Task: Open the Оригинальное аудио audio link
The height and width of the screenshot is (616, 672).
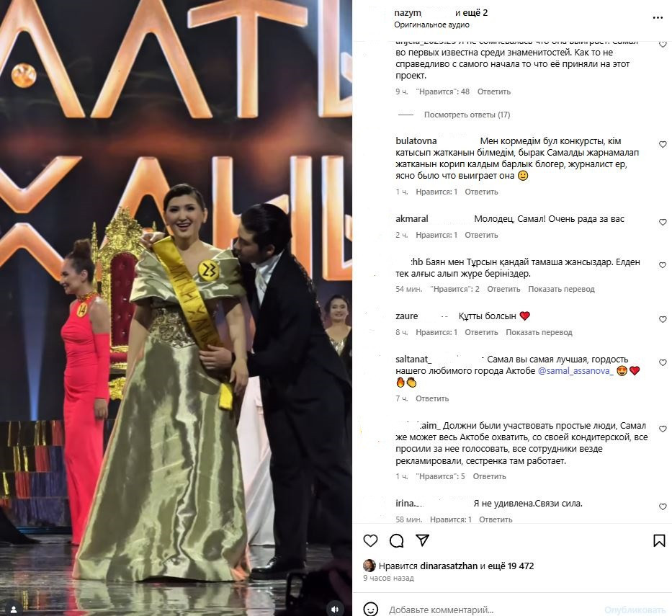Action: click(431, 25)
